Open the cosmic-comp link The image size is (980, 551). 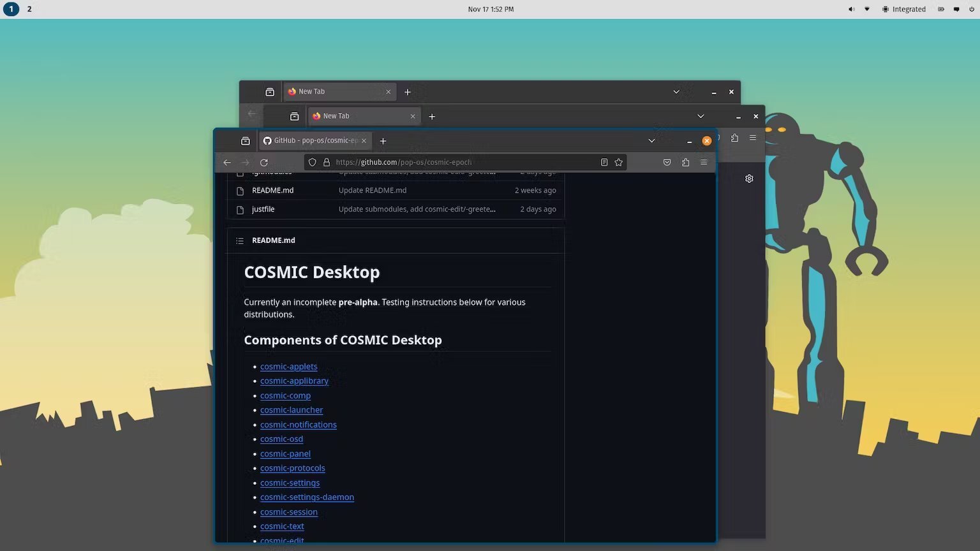285,395
